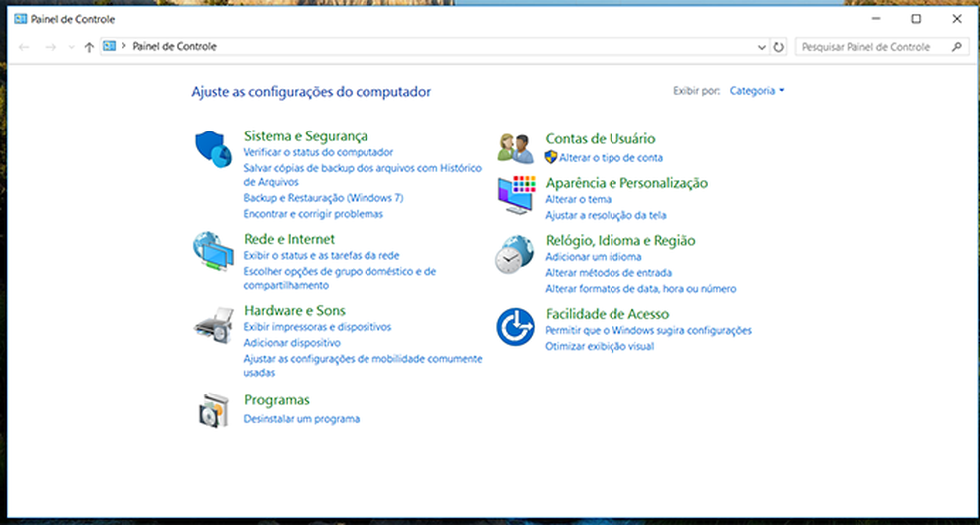Open Encontrar e corrigir problemas
The image size is (980, 525).
point(313,214)
